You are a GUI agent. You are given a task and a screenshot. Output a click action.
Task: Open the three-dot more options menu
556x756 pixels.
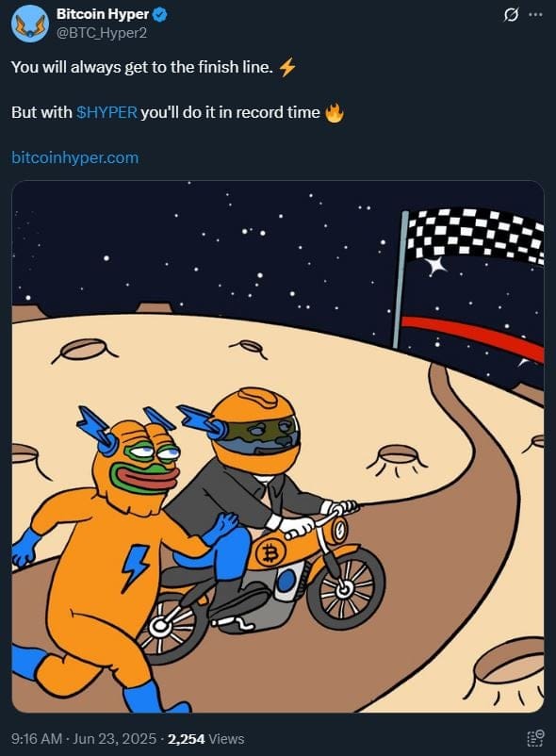535,15
